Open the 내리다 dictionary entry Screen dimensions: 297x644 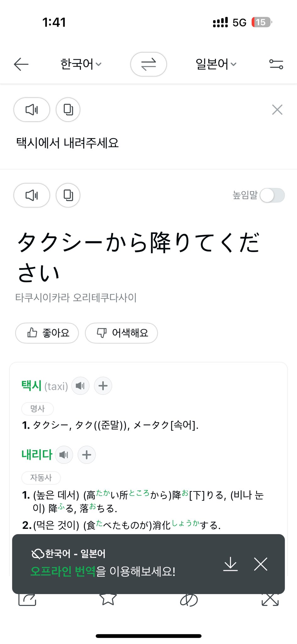pos(37,455)
